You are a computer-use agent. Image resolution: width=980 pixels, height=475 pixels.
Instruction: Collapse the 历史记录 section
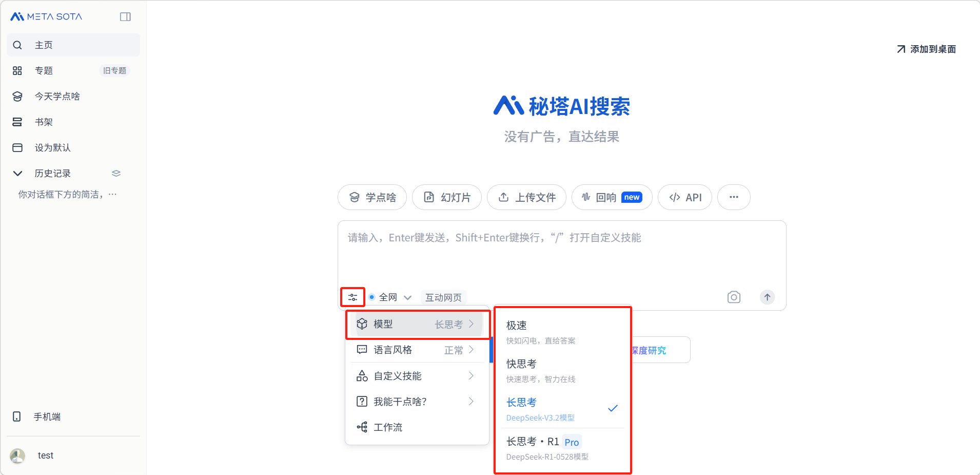tap(17, 174)
